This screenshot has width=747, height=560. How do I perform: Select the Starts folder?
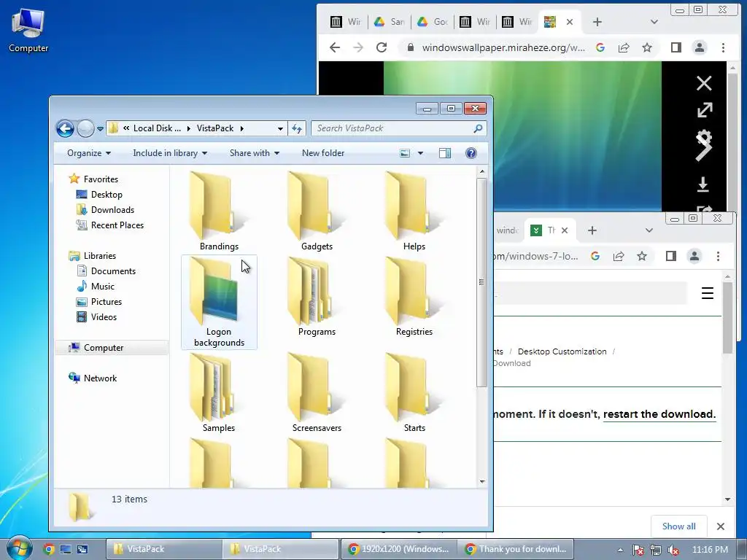click(414, 393)
